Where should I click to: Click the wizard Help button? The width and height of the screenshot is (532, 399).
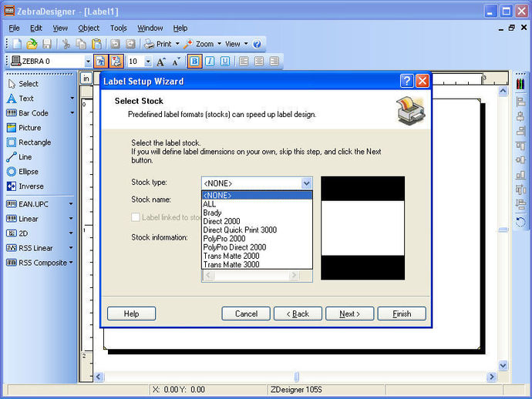(x=131, y=313)
